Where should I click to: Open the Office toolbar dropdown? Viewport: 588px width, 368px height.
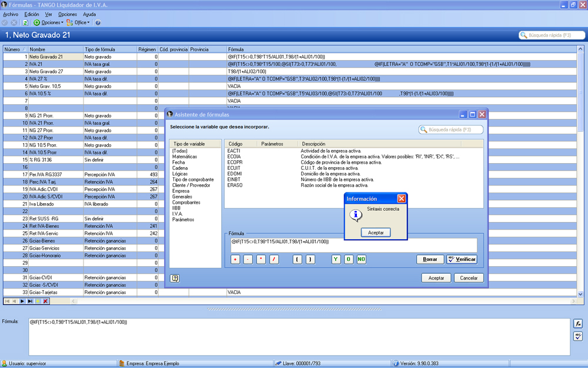click(x=78, y=22)
